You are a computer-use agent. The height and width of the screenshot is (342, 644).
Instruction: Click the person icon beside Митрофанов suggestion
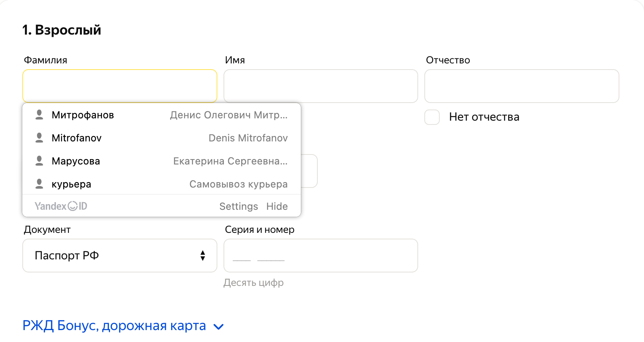click(x=39, y=115)
